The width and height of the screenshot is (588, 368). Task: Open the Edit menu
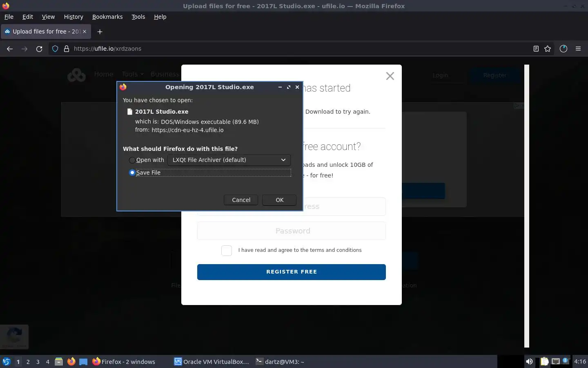coord(28,17)
